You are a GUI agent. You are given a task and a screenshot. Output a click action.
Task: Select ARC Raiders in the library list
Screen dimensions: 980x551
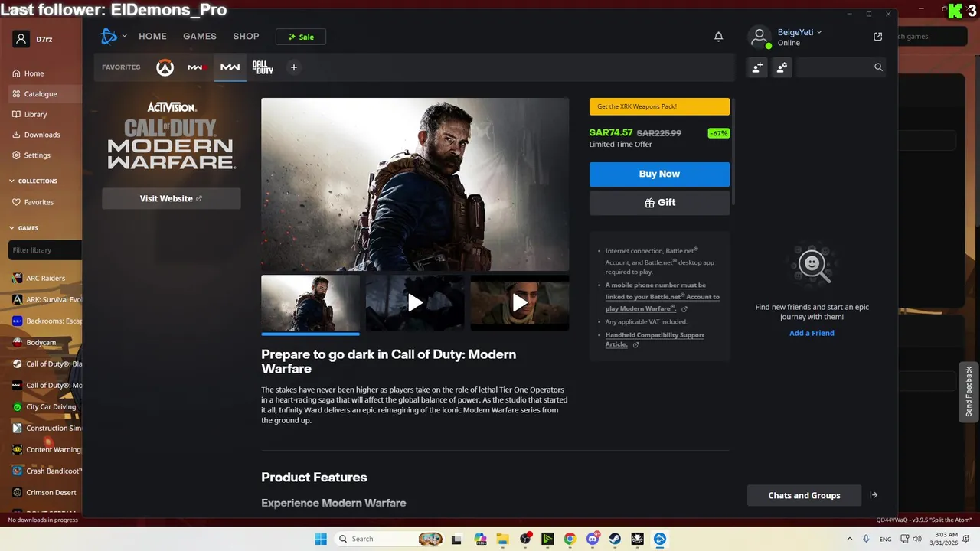pos(46,278)
